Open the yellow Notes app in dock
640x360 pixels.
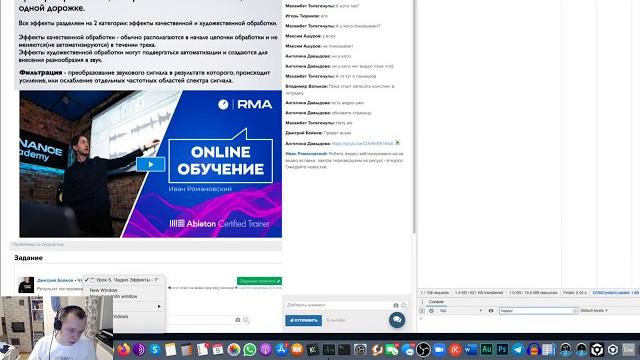(171, 349)
